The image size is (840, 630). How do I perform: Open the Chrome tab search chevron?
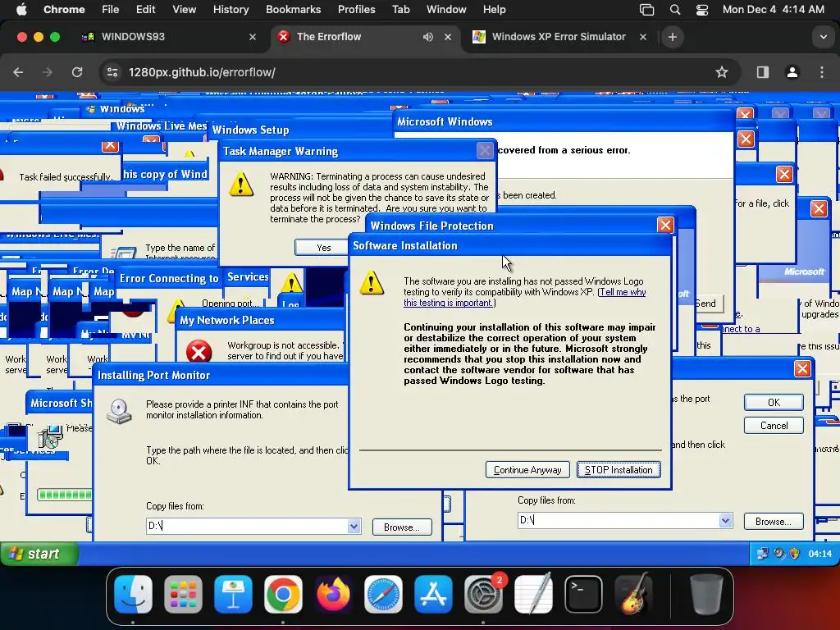click(824, 37)
